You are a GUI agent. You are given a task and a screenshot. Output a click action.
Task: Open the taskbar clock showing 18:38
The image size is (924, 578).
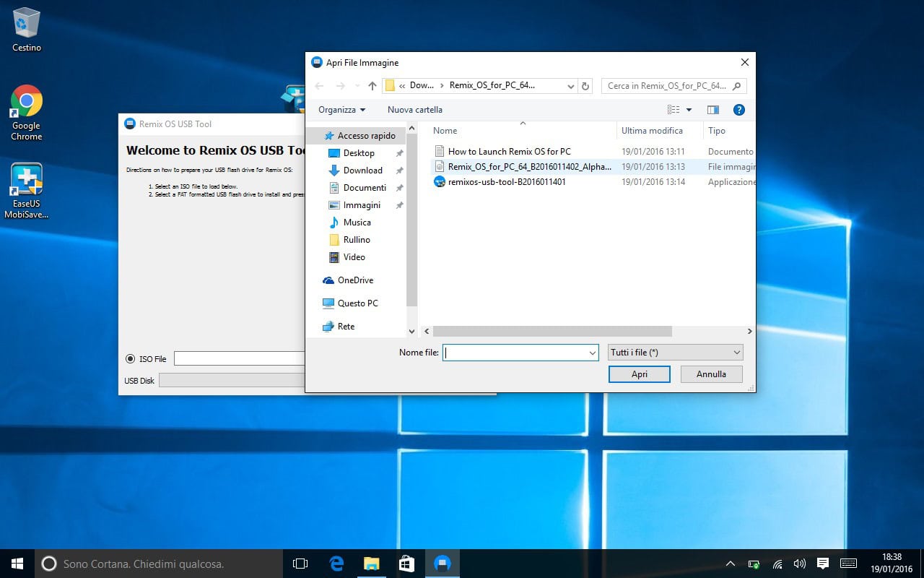click(892, 564)
